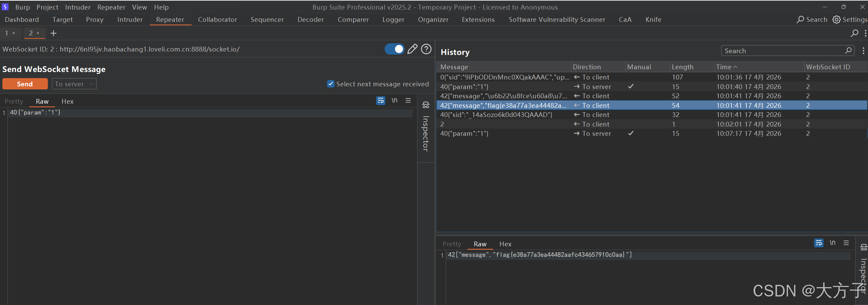Open the Organizer tab

[x=433, y=19]
